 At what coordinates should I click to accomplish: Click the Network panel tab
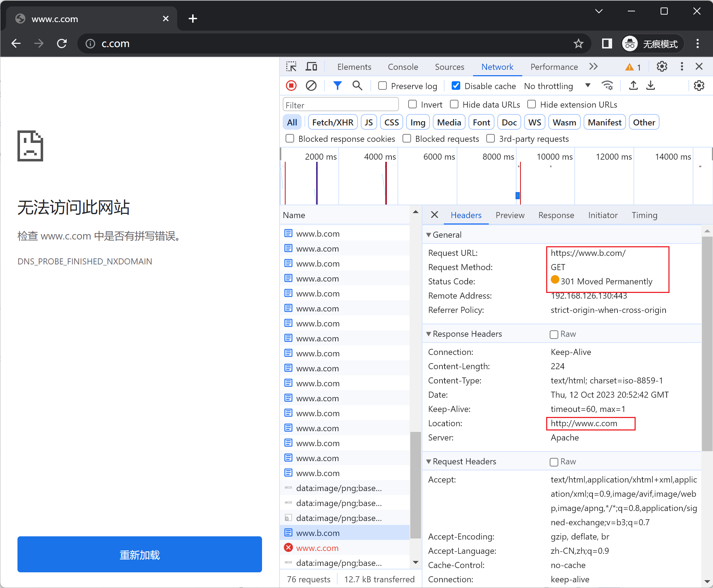click(497, 66)
